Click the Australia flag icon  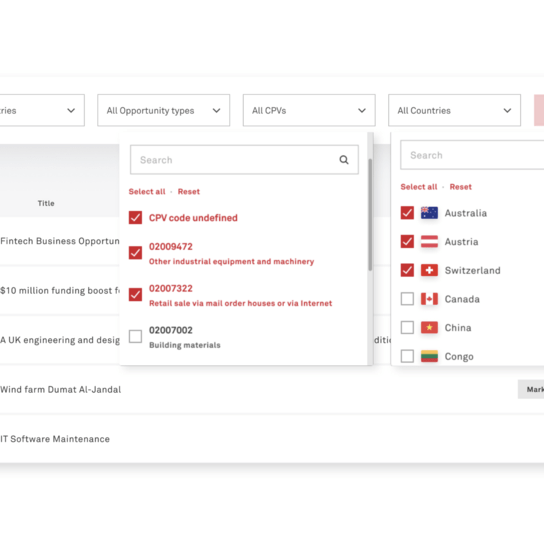tap(429, 213)
